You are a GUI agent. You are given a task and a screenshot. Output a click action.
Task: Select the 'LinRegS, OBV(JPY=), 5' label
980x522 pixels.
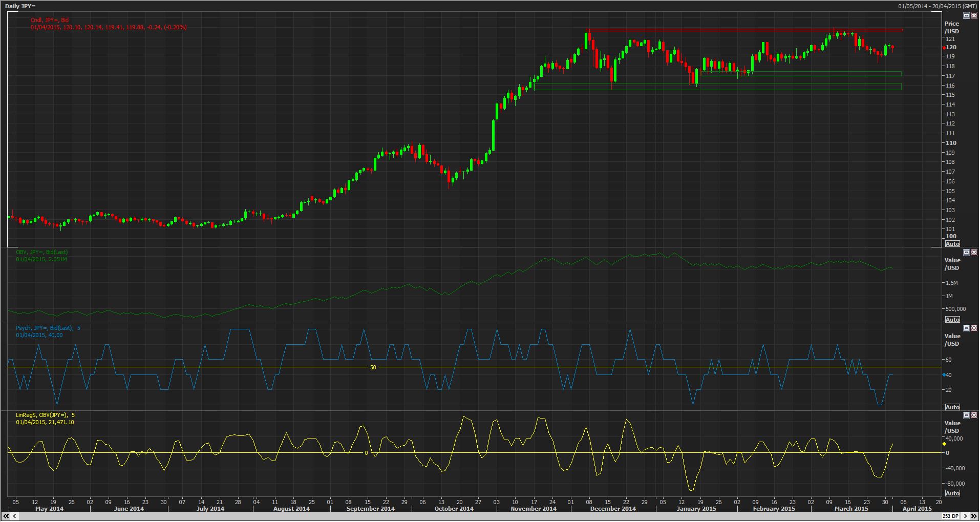45,415
